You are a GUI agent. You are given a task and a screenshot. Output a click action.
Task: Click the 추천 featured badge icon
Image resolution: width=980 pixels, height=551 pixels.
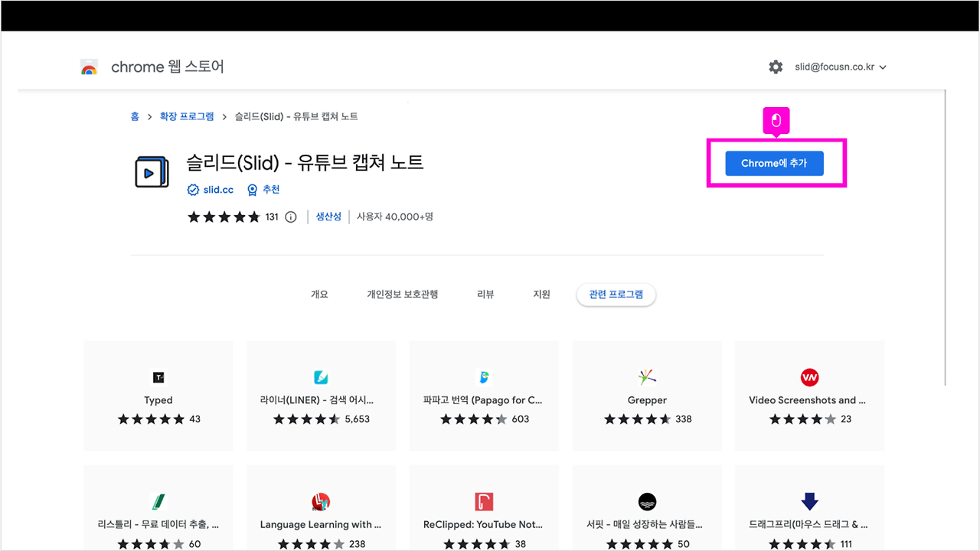point(252,189)
